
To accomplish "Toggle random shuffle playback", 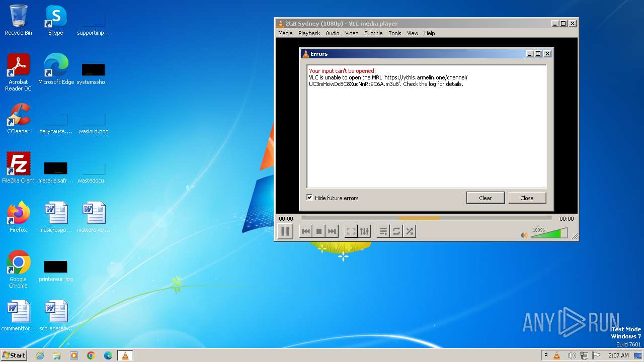I will (410, 231).
